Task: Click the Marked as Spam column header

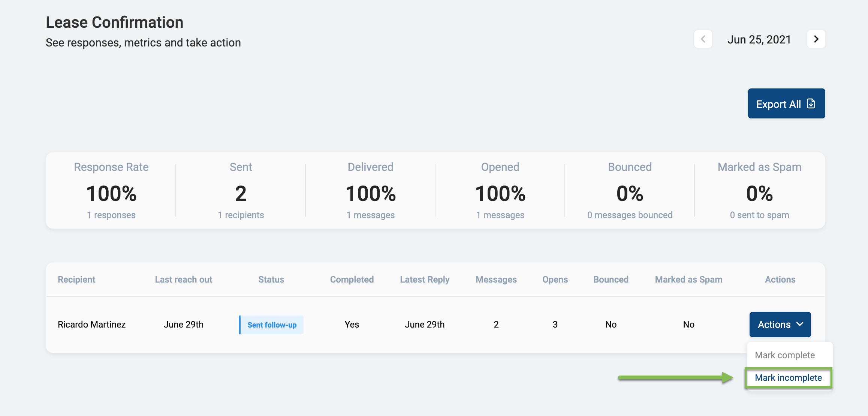Action: pyautogui.click(x=688, y=280)
